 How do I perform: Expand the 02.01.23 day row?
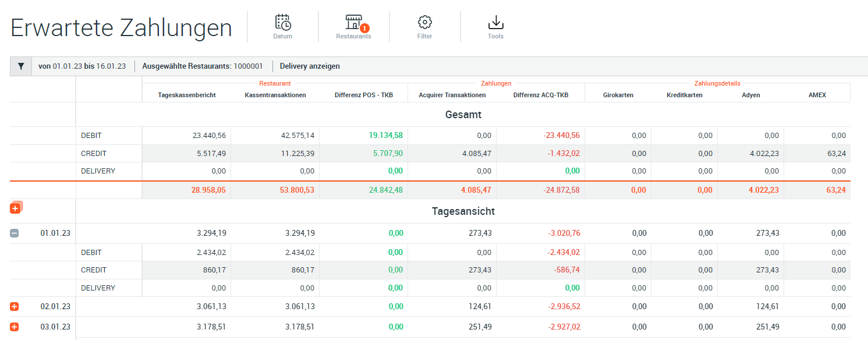(x=15, y=307)
